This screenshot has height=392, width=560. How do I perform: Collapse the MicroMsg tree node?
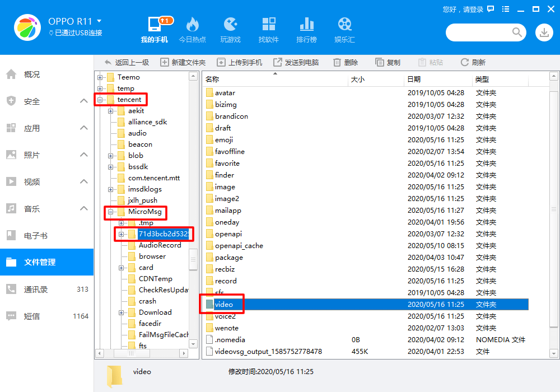[111, 212]
